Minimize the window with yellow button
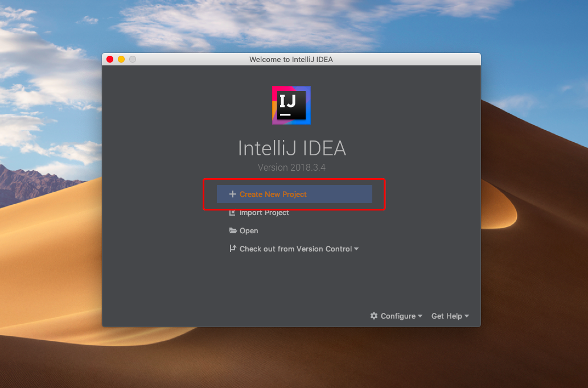This screenshot has height=388, width=588. pyautogui.click(x=121, y=59)
